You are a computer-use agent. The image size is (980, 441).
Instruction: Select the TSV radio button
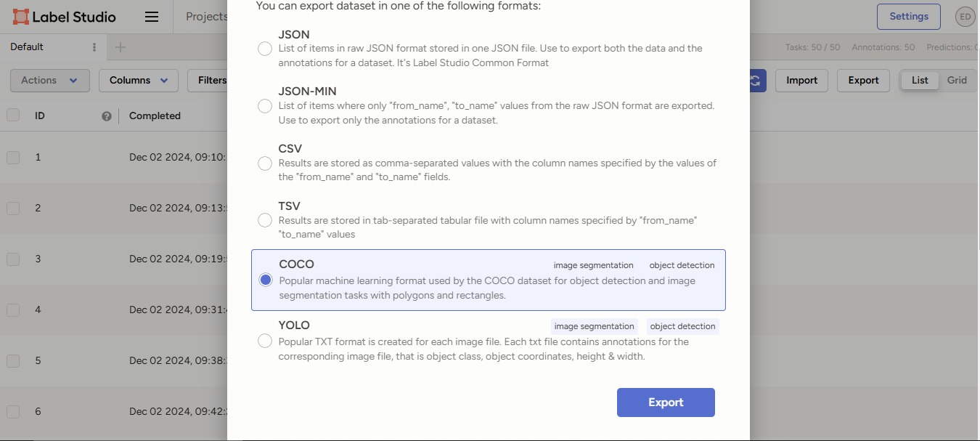[x=265, y=220]
